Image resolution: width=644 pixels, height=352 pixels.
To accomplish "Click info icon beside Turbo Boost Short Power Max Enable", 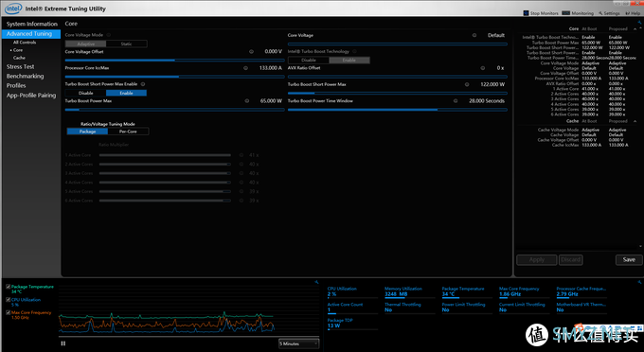I will click(143, 84).
